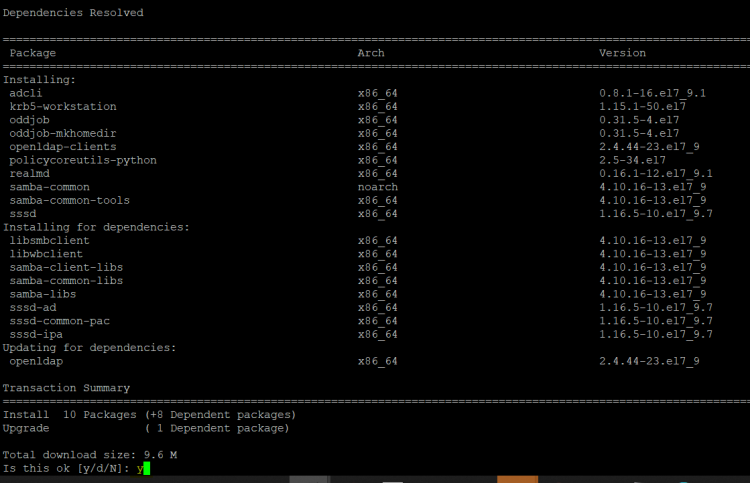Click version 2.5-34.el7 of policycoreutils-python
This screenshot has height=483, width=750.
tap(632, 160)
